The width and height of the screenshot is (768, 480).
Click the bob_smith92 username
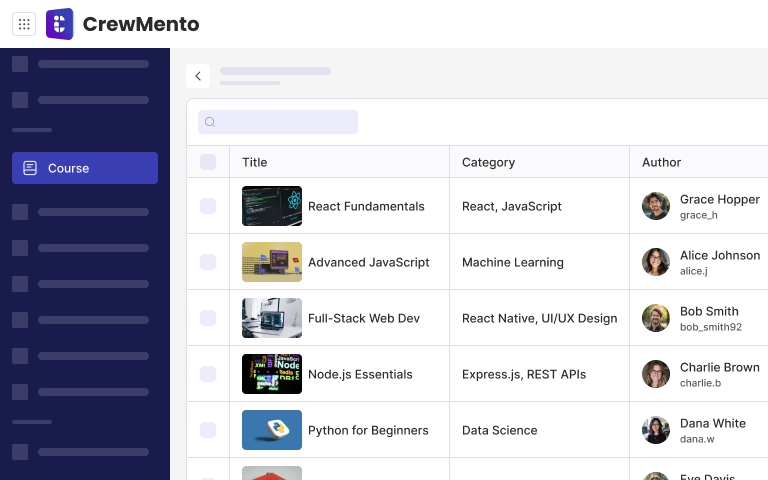point(711,327)
